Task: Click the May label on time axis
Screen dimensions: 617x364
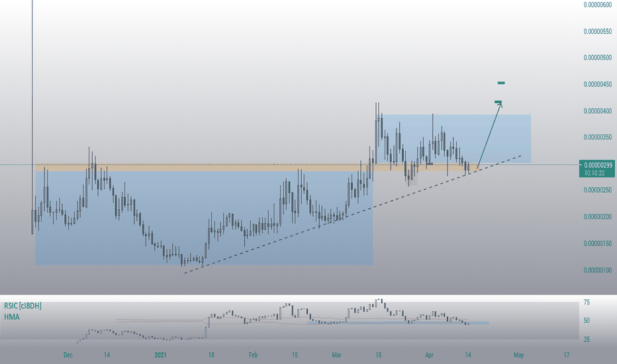Action: (x=518, y=355)
